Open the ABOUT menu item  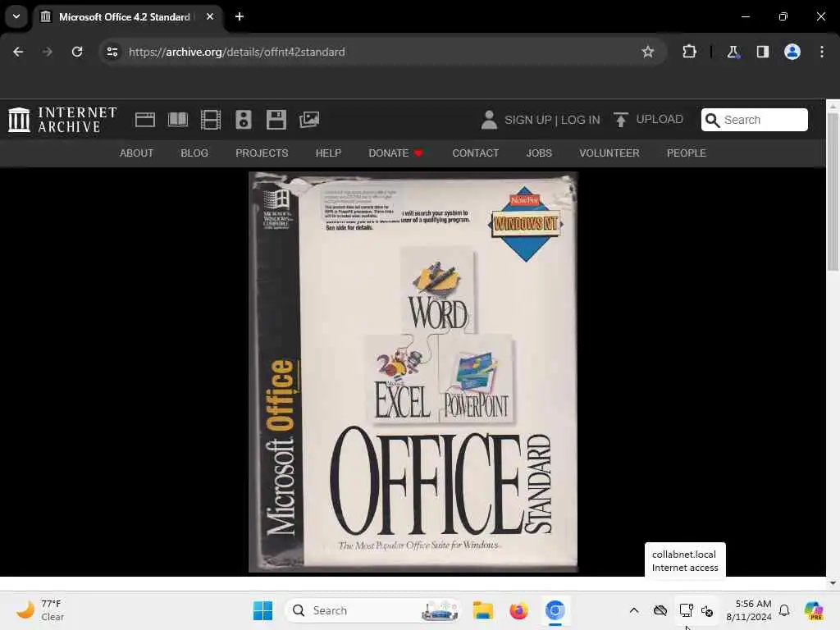(137, 153)
